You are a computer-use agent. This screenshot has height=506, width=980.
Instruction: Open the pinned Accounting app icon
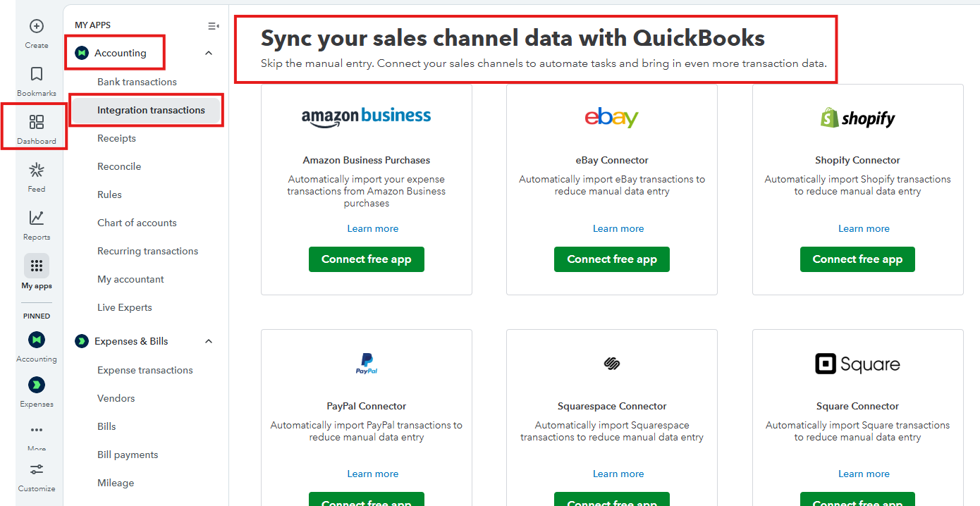(x=37, y=340)
